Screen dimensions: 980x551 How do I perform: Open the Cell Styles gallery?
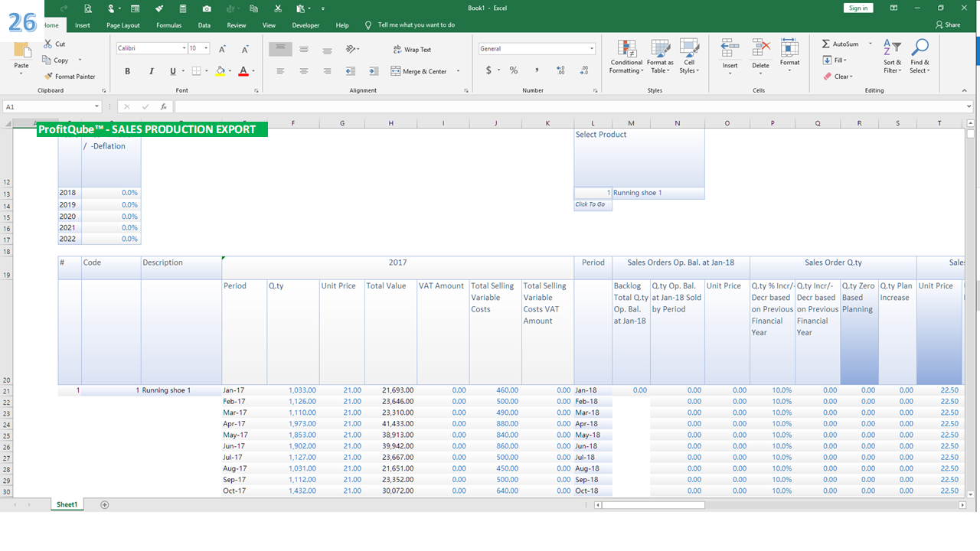point(689,57)
